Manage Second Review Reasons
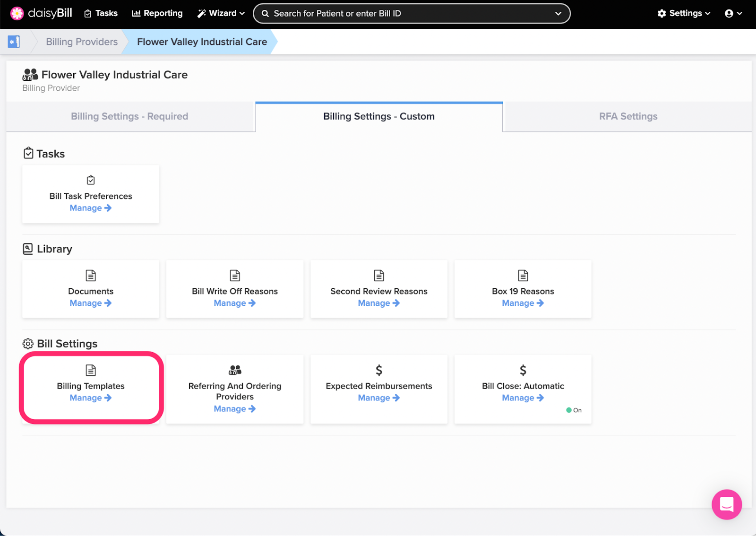 pyautogui.click(x=379, y=303)
